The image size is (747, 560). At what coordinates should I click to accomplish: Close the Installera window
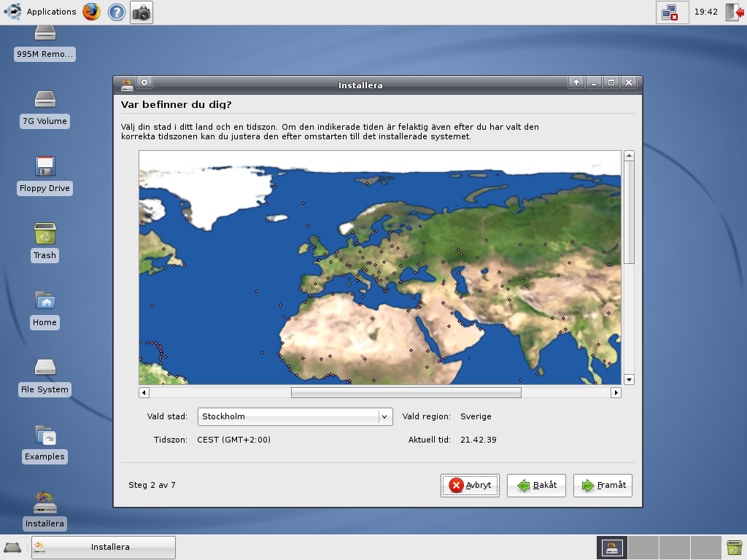pyautogui.click(x=629, y=82)
